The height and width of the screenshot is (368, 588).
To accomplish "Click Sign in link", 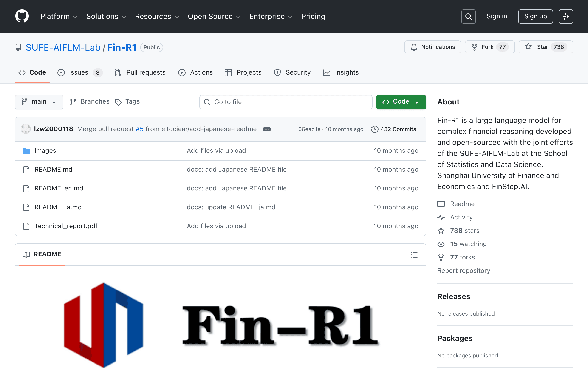I will (x=497, y=16).
